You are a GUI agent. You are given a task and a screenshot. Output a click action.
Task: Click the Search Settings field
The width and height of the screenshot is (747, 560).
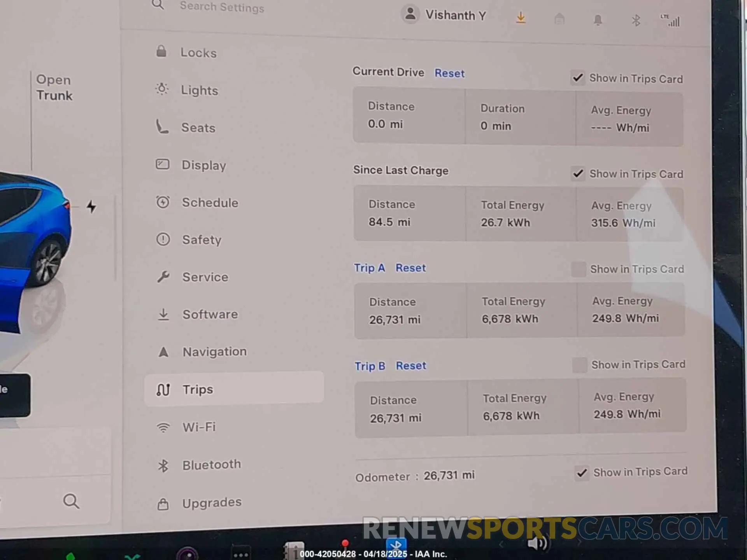(x=222, y=7)
